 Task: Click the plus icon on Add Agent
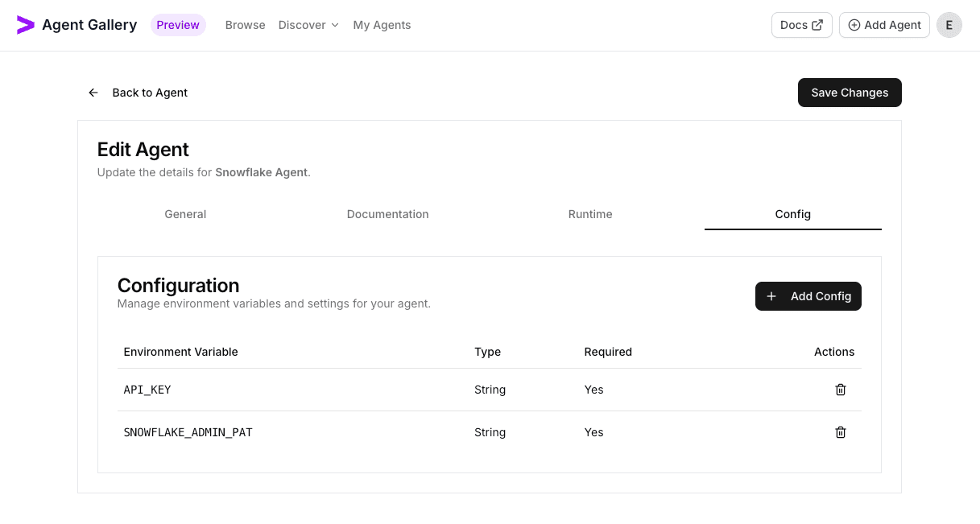pyautogui.click(x=853, y=25)
